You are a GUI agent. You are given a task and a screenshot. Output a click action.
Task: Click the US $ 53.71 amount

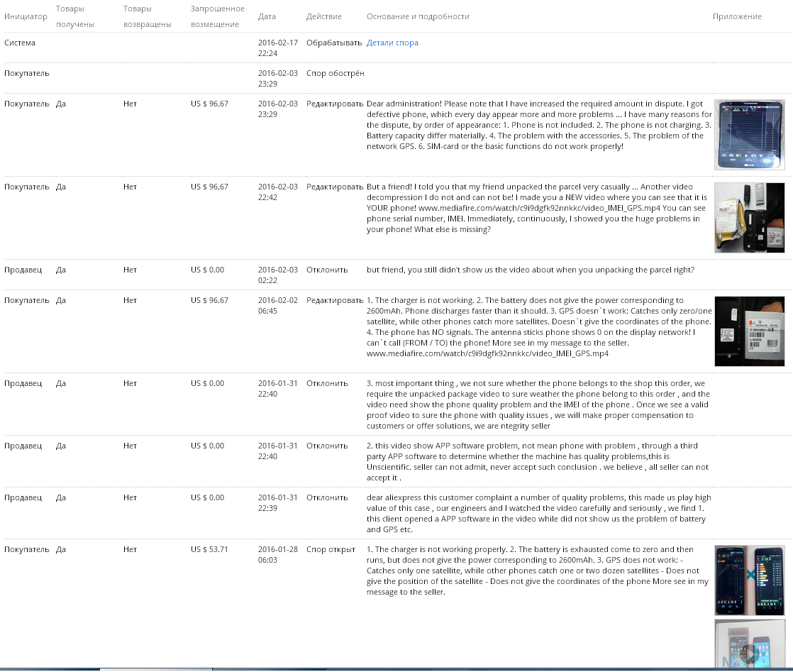click(209, 549)
